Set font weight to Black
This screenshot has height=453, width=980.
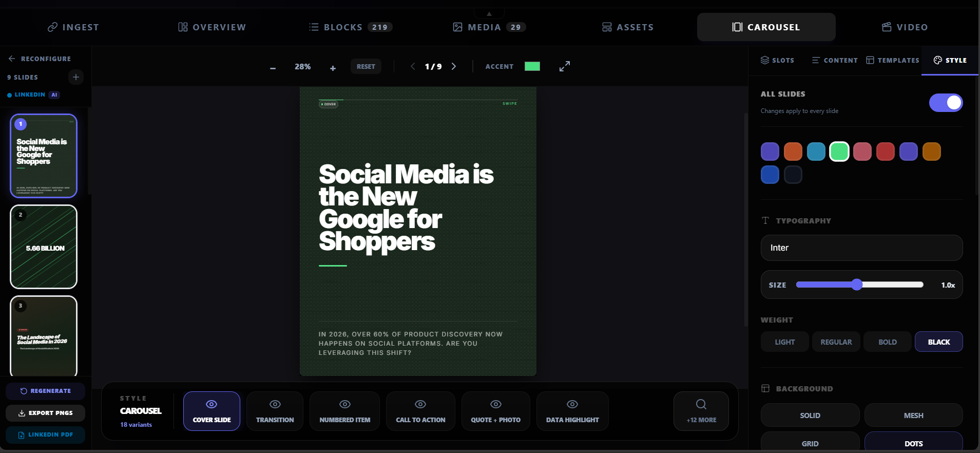[x=939, y=342]
